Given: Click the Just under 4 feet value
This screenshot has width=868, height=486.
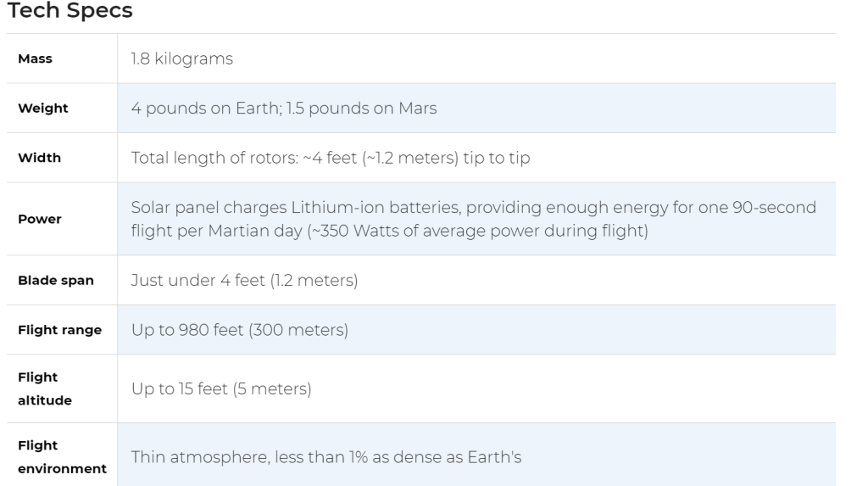Looking at the screenshot, I should pos(243,281).
